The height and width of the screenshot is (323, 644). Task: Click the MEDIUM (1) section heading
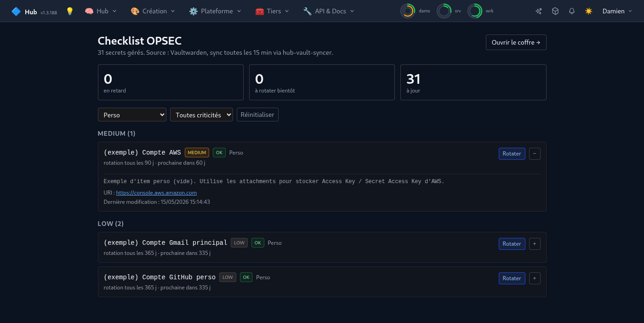tap(117, 133)
